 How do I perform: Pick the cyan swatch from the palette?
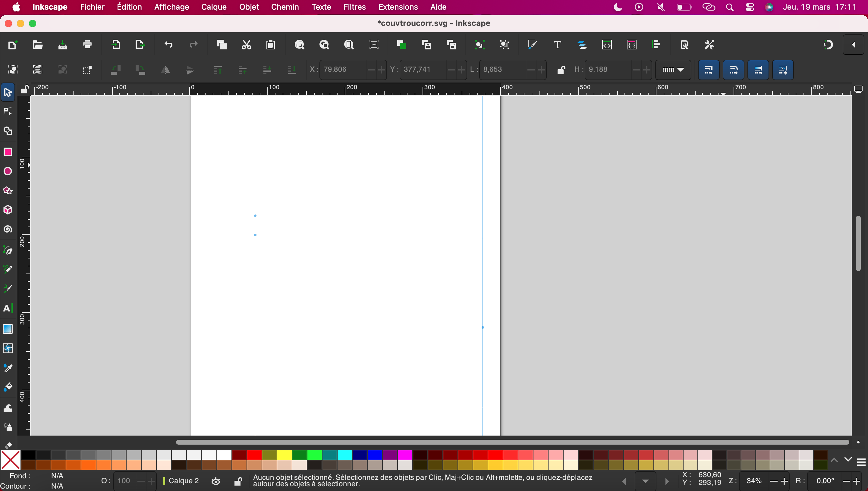(x=345, y=455)
